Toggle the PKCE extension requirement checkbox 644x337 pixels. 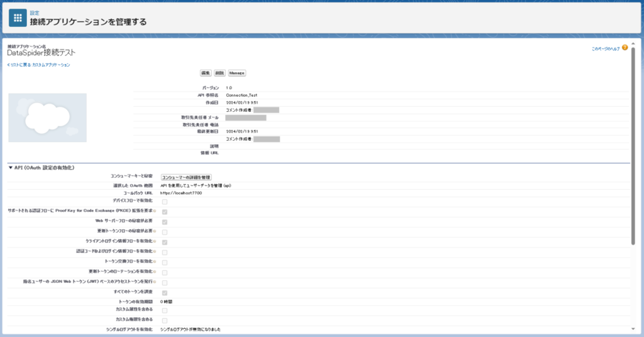click(x=165, y=212)
